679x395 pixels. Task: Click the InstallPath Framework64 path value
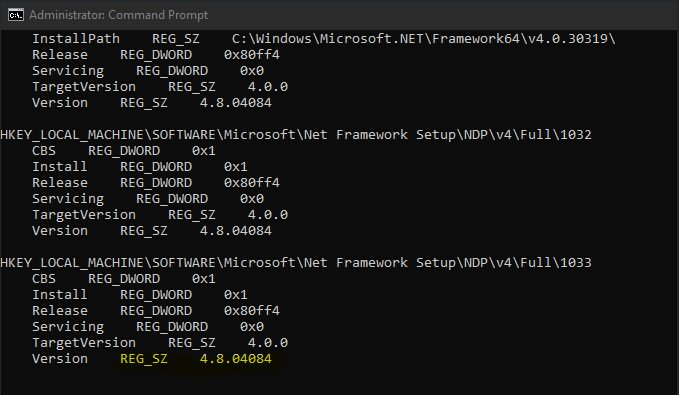click(x=424, y=39)
